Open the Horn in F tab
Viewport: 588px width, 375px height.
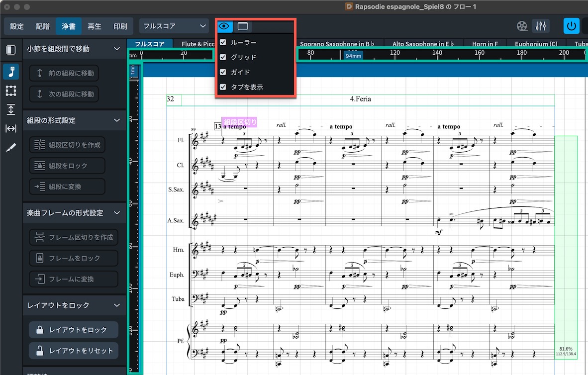485,44
